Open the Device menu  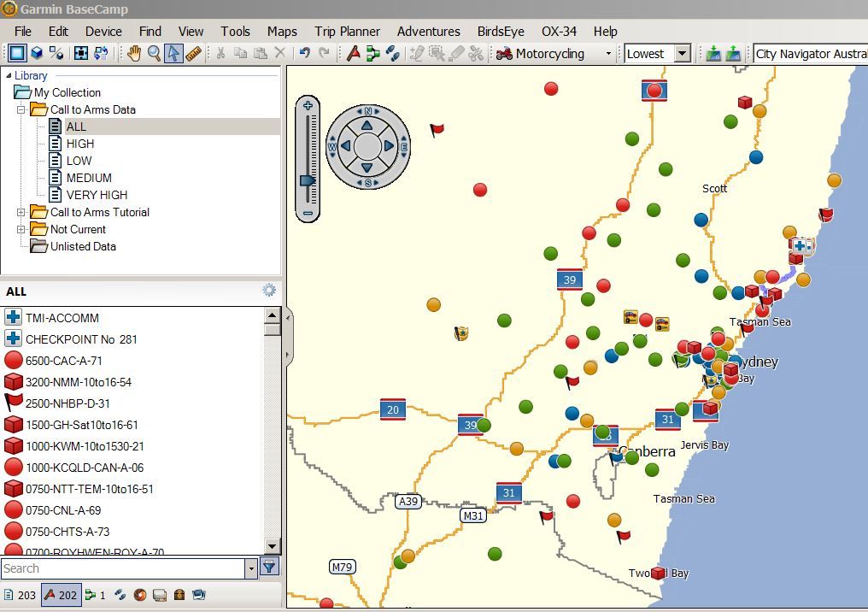[103, 32]
